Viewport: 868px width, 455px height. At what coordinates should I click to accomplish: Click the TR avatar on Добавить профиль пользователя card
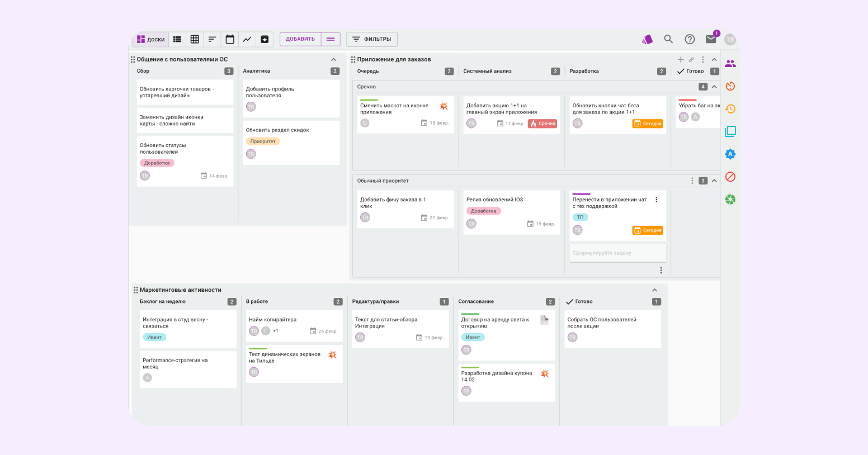point(251,107)
